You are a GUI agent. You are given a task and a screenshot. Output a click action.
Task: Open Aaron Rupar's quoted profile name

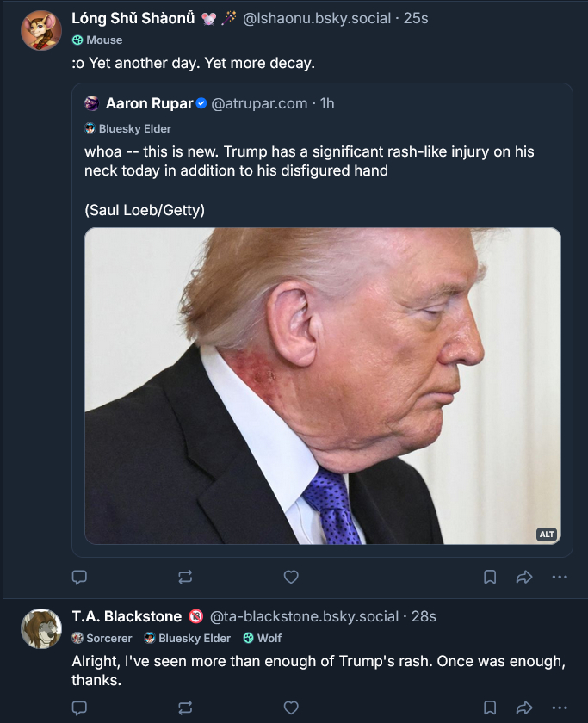pyautogui.click(x=149, y=103)
